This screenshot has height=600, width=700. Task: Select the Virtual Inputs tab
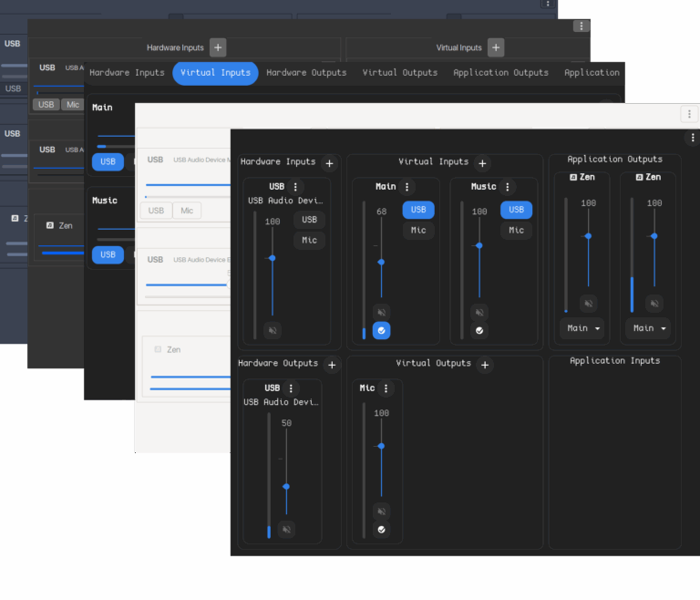point(215,73)
